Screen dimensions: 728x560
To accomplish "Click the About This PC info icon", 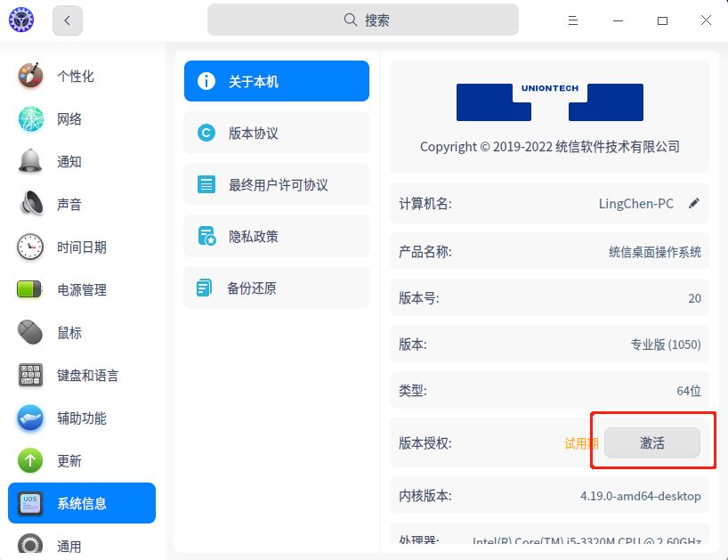I will pyautogui.click(x=206, y=81).
